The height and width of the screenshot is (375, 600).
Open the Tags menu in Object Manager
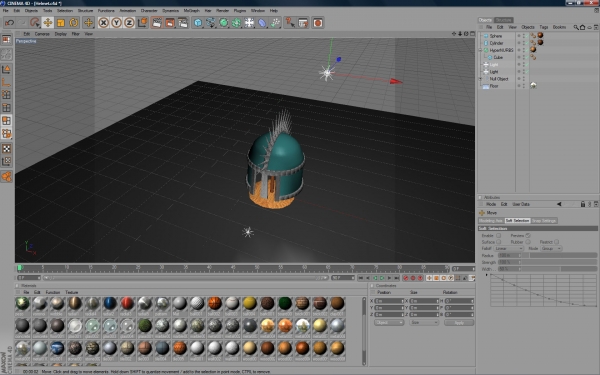point(544,27)
